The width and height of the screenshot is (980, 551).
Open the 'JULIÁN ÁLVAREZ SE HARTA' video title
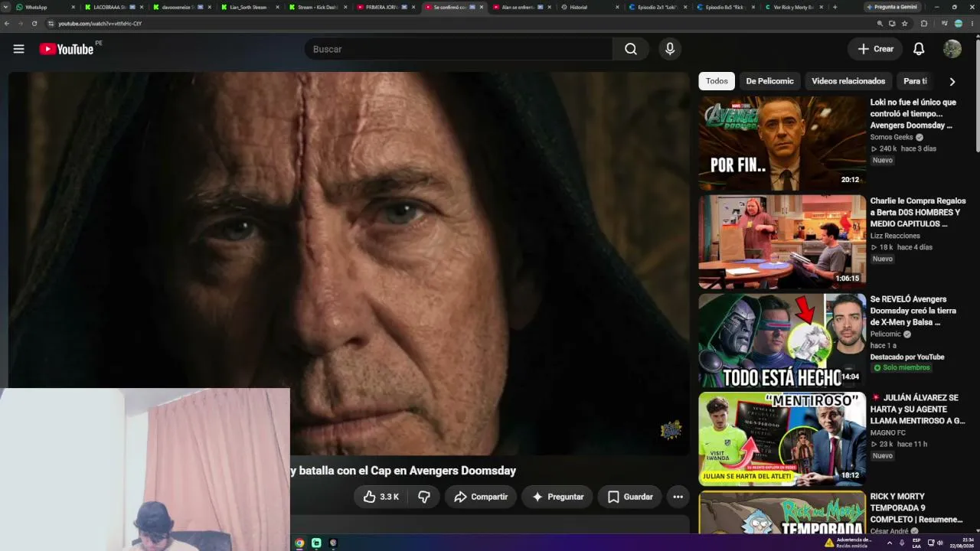click(918, 409)
